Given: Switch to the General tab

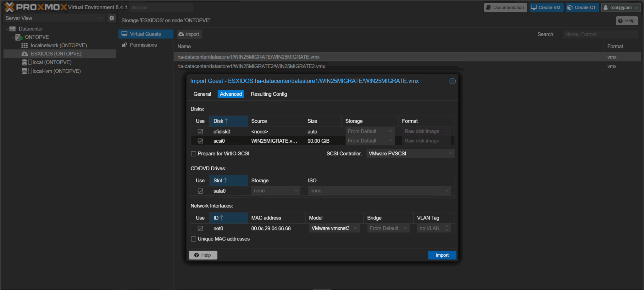Looking at the screenshot, I should click(x=202, y=94).
